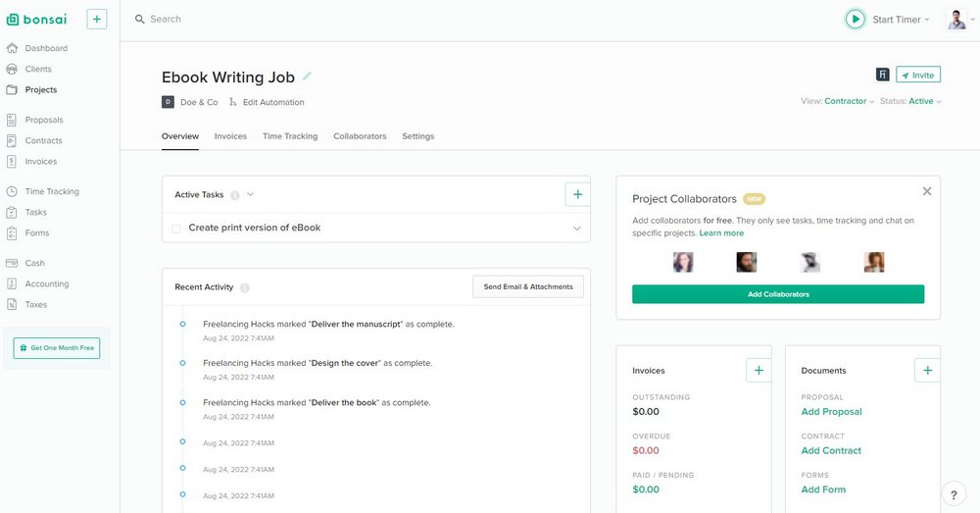
Task: Switch to the Settings tab
Action: 418,136
